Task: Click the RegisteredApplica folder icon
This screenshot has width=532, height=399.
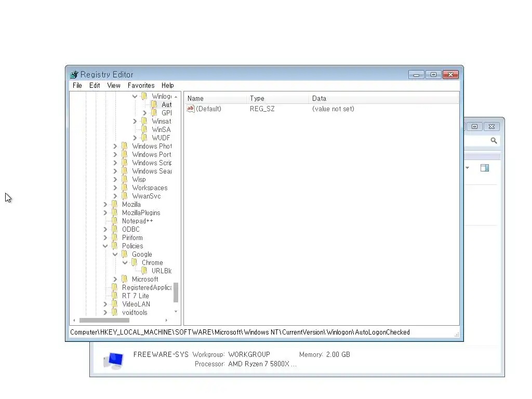Action: tap(115, 287)
